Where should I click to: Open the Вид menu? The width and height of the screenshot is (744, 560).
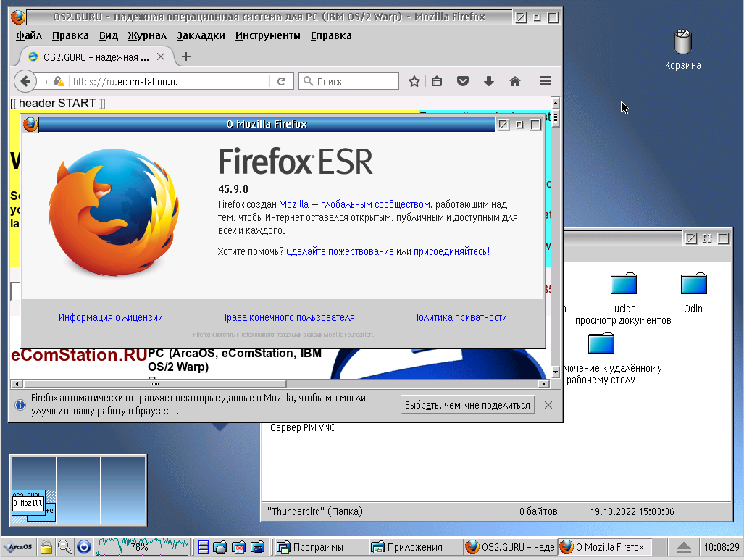108,35
